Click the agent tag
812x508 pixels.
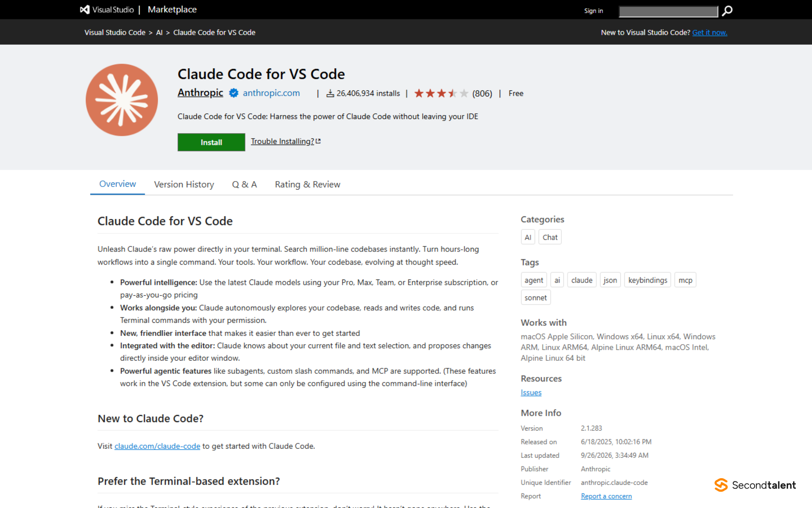(x=534, y=280)
